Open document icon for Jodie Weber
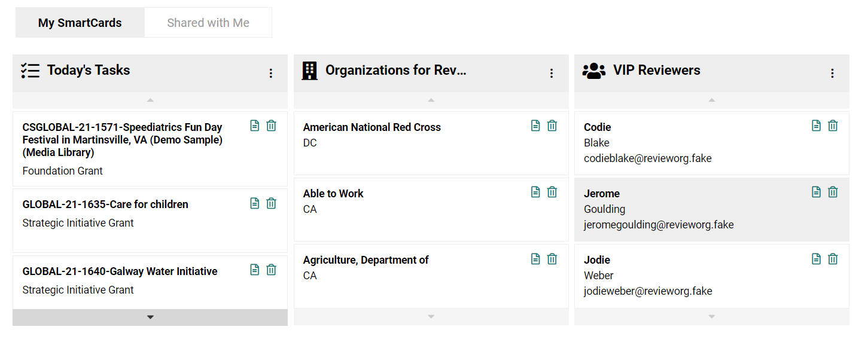This screenshot has width=868, height=342. [816, 259]
